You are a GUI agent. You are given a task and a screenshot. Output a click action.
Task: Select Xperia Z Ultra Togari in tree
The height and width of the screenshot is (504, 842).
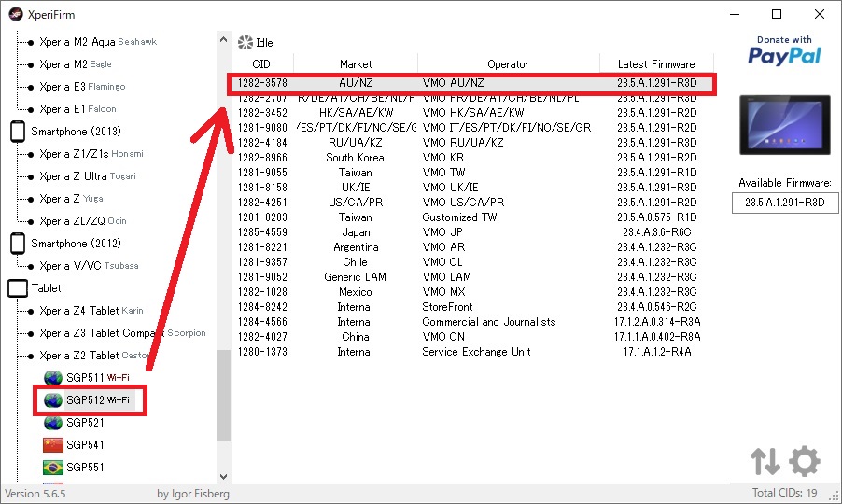tap(88, 176)
